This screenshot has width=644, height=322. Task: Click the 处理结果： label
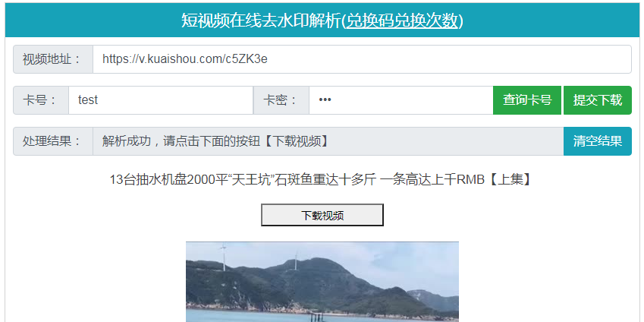pyautogui.click(x=53, y=141)
